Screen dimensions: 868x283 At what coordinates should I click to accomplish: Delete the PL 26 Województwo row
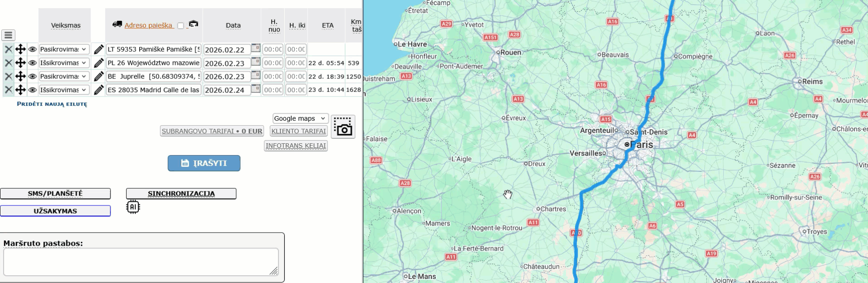coord(8,63)
